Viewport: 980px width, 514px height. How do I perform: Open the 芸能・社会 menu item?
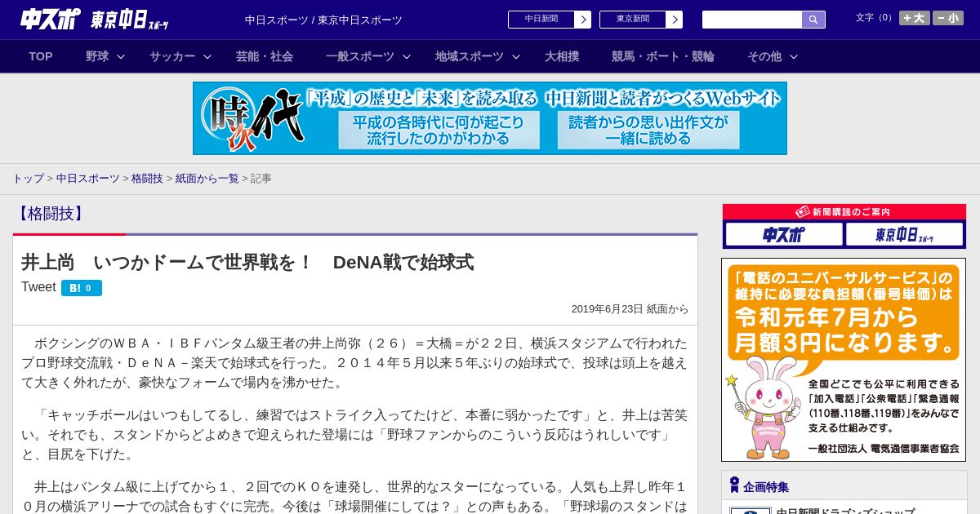pyautogui.click(x=265, y=56)
